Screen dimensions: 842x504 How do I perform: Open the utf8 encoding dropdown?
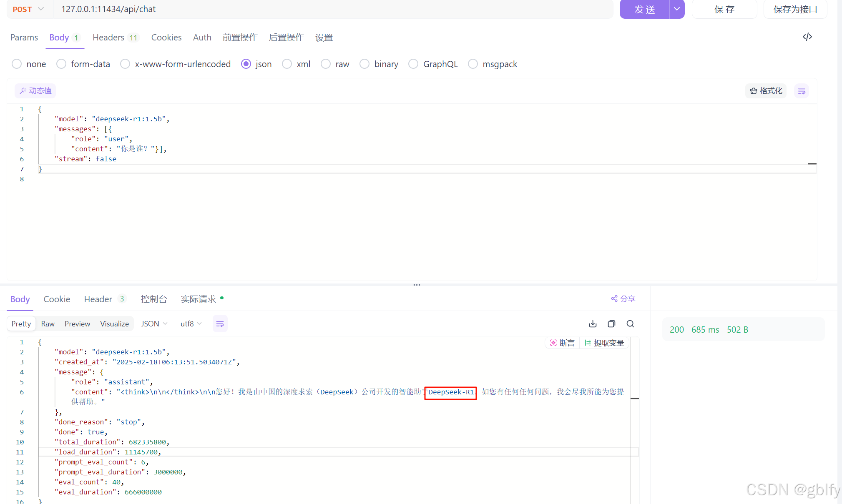[191, 324]
